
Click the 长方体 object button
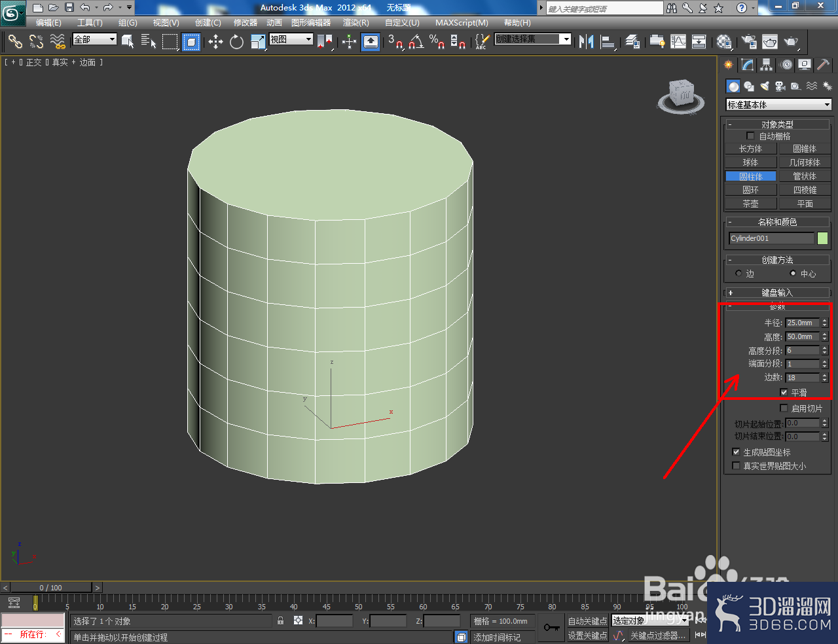[750, 149]
